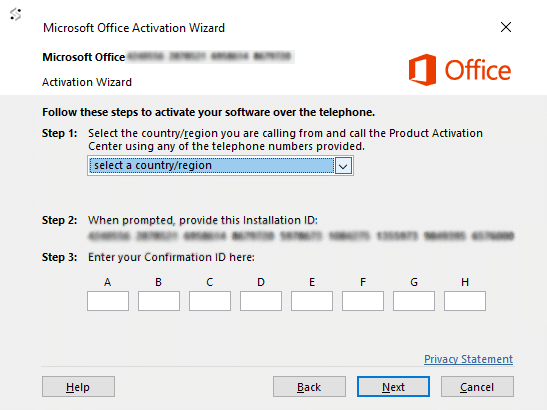Click the 'Follow these steps' heading
Image resolution: width=547 pixels, height=410 pixels.
(209, 112)
